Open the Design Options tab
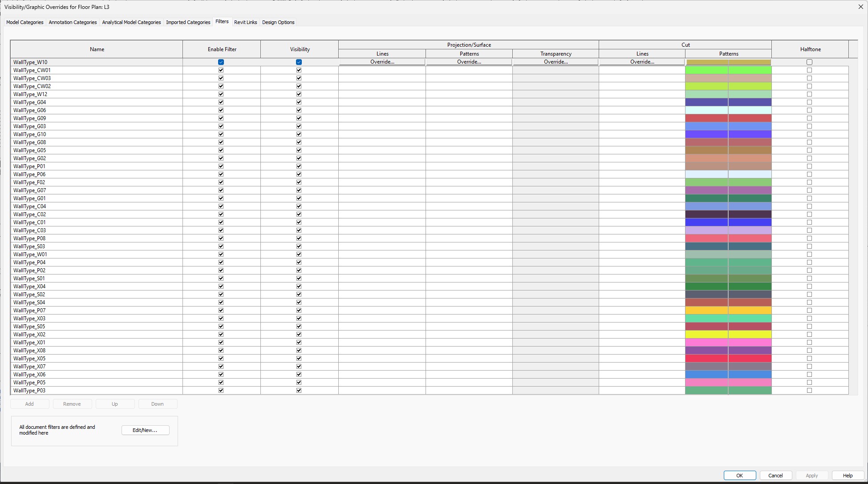868x484 pixels. pos(278,22)
